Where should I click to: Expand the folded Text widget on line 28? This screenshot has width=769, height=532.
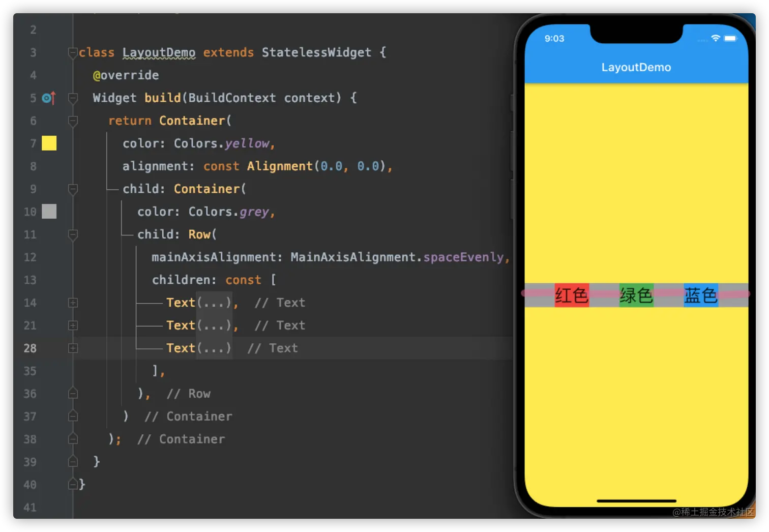coord(73,348)
